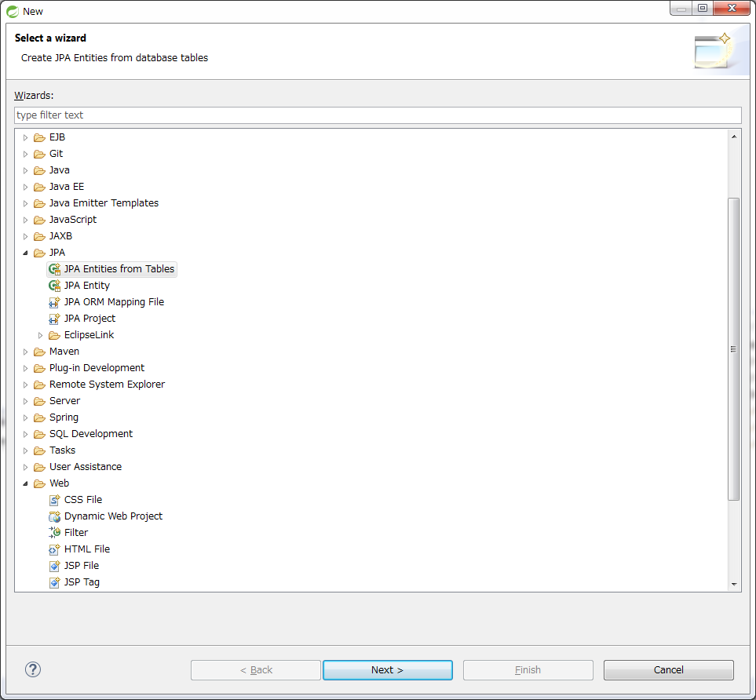The width and height of the screenshot is (756, 700).
Task: Choose the CSS File icon
Action: 54,500
